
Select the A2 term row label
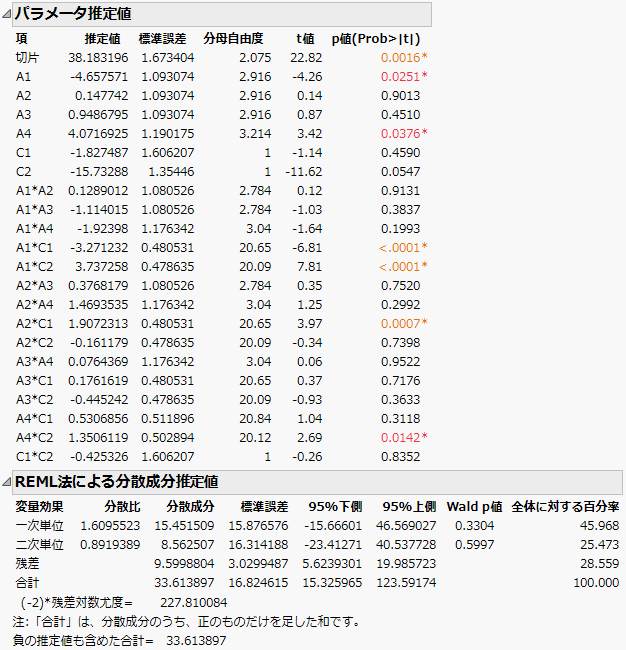point(24,96)
